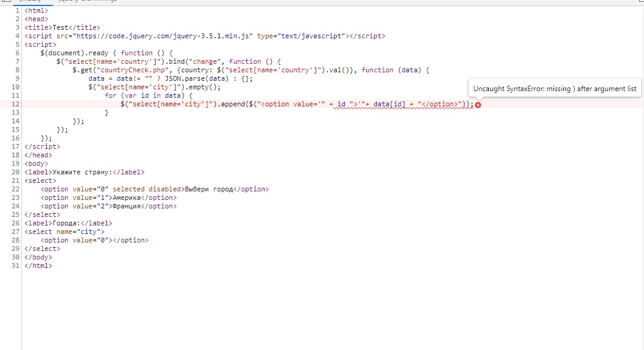Click the for (var id in data) line
Image resolution: width=644 pixels, height=350 pixels.
click(x=148, y=95)
